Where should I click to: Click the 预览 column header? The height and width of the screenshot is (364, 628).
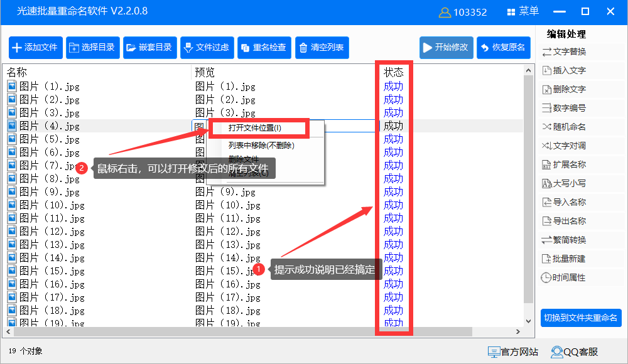205,72
